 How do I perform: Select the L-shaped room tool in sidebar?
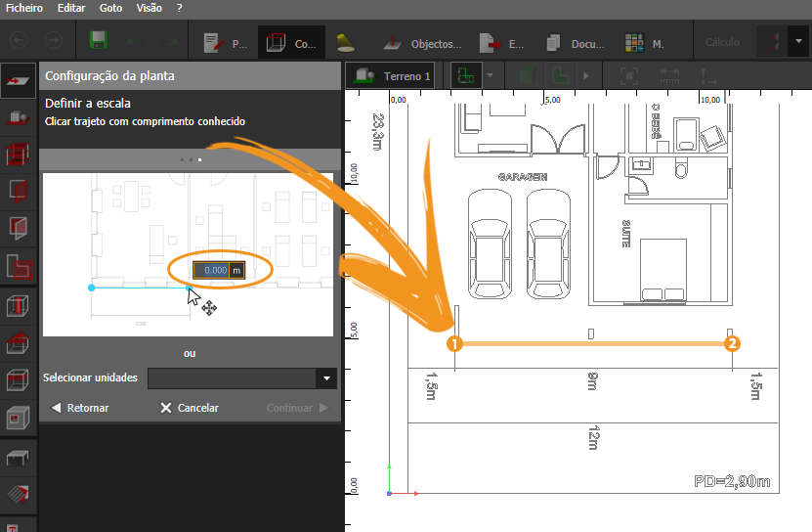(18, 265)
